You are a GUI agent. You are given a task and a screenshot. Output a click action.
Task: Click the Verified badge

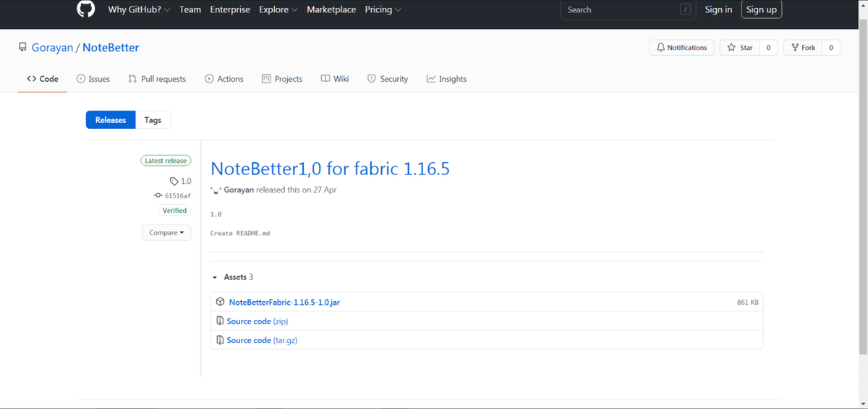click(x=174, y=211)
